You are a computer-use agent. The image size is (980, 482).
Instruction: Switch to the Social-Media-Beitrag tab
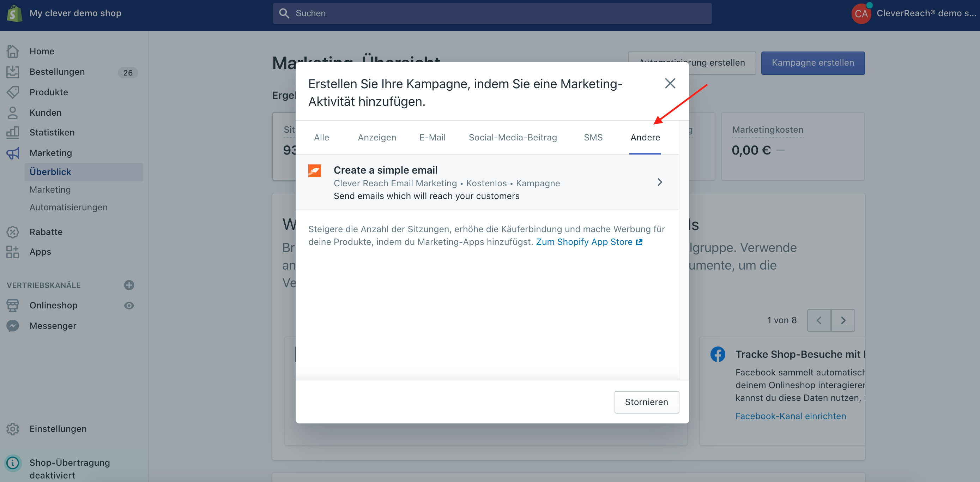tap(513, 137)
